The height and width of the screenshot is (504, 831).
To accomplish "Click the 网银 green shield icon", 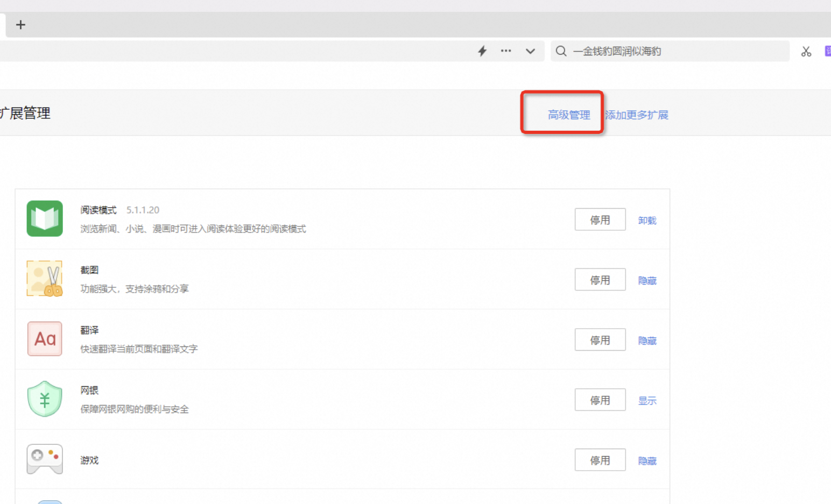I will [45, 399].
